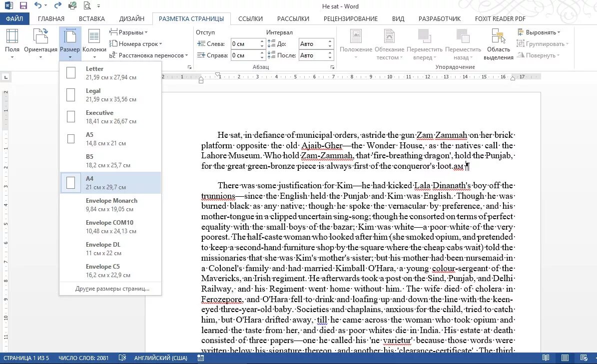Switch to the РАЗРАБОТЧИК tab

tap(439, 18)
